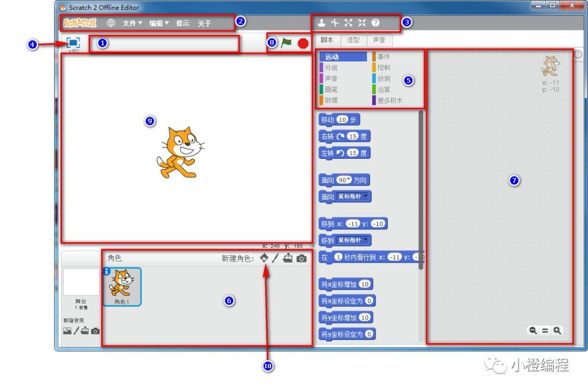Select the 事件 block category
The width and height of the screenshot is (588, 391).
(x=396, y=57)
